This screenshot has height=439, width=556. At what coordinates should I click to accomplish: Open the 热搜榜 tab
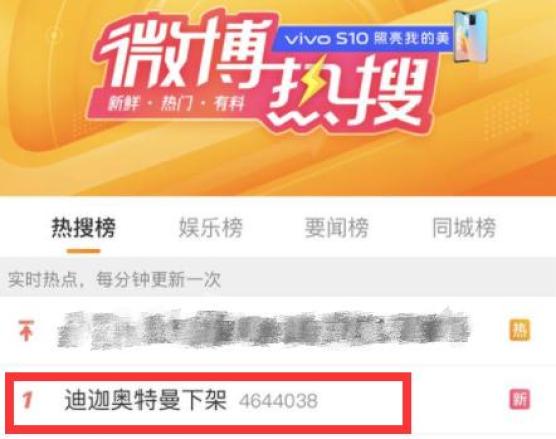click(x=84, y=227)
